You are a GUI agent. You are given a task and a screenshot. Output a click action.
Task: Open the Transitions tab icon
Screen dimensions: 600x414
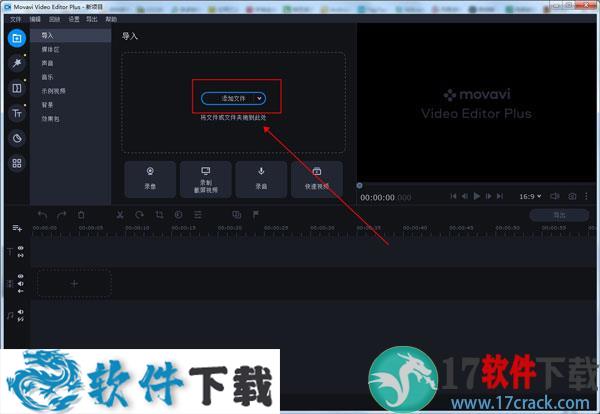[x=17, y=88]
